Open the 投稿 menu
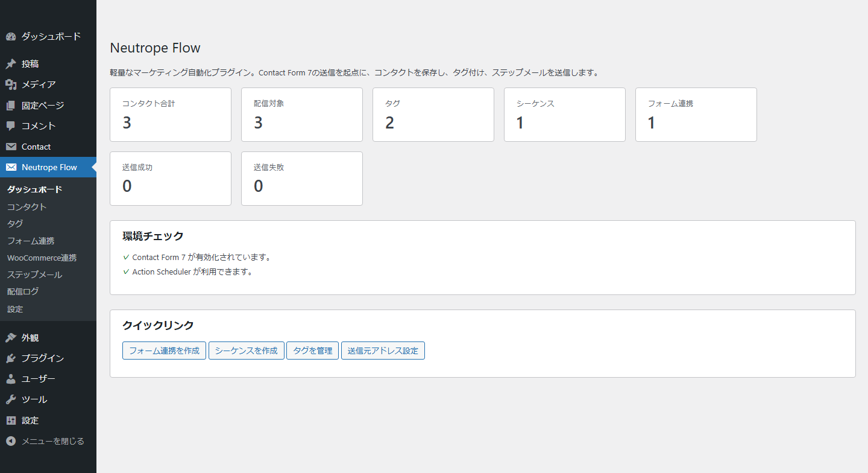This screenshot has width=868, height=473. coord(48,64)
